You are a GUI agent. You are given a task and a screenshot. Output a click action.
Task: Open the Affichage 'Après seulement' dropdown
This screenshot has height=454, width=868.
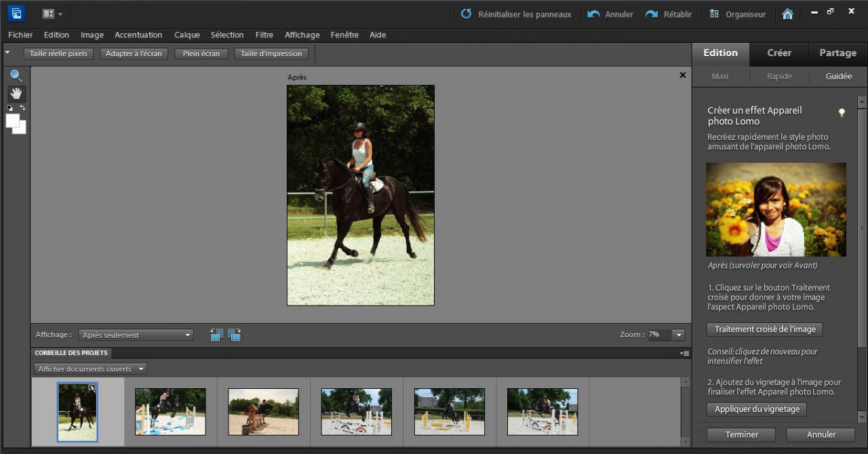(136, 335)
